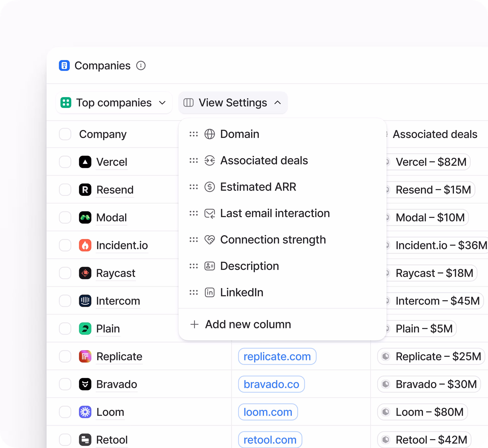Click the heart icon for Connection strength
This screenshot has width=488, height=448.
click(x=210, y=240)
